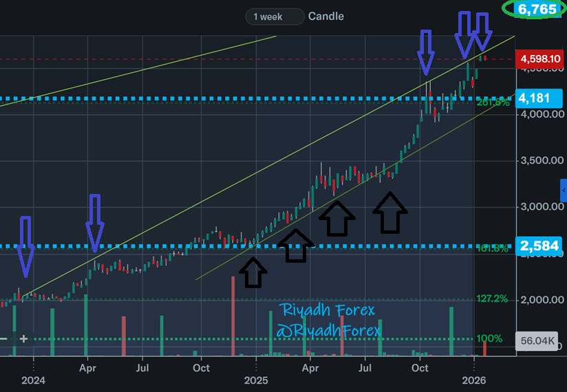Open the 1 week interval selector
The image size is (567, 392).
pos(275,17)
